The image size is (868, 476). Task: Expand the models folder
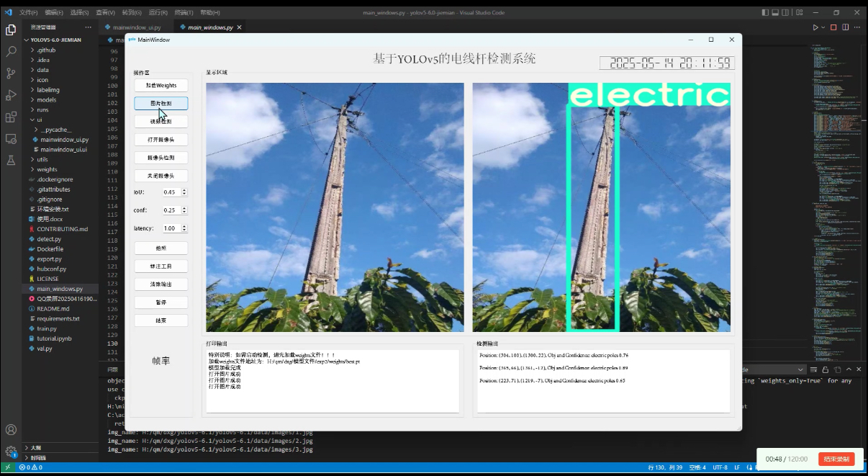pyautogui.click(x=60, y=100)
